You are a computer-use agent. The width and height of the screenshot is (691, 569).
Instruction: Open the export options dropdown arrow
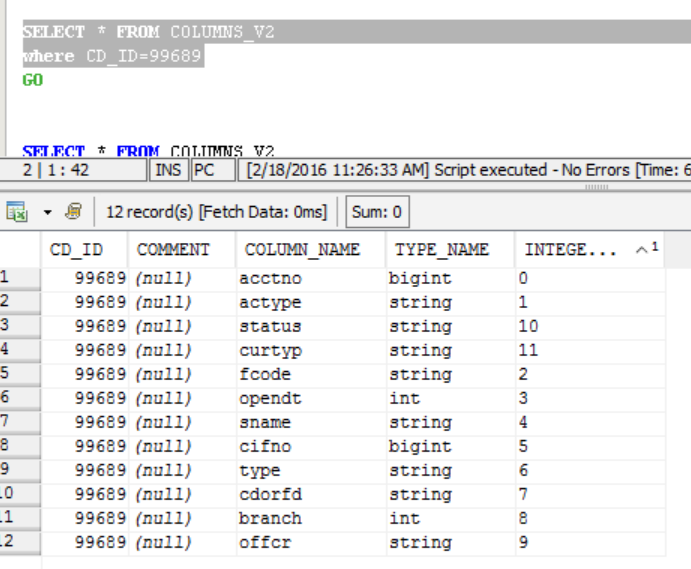click(x=48, y=212)
